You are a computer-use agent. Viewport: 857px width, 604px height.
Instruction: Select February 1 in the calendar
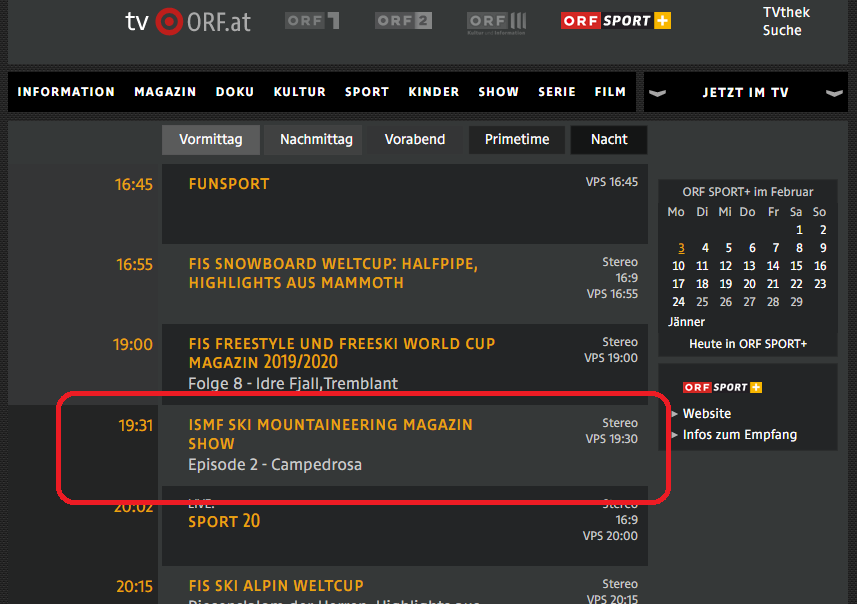[x=799, y=230]
